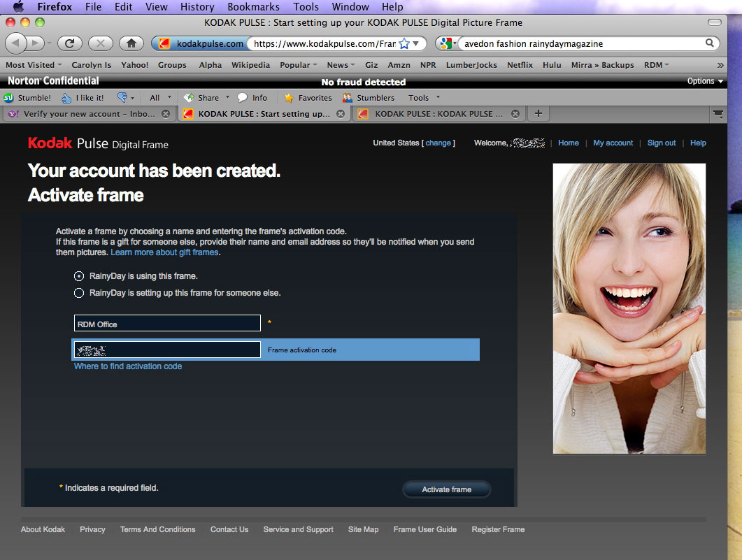This screenshot has height=560, width=742.
Task: Open 'Learn more about gift frames' link
Action: (164, 252)
